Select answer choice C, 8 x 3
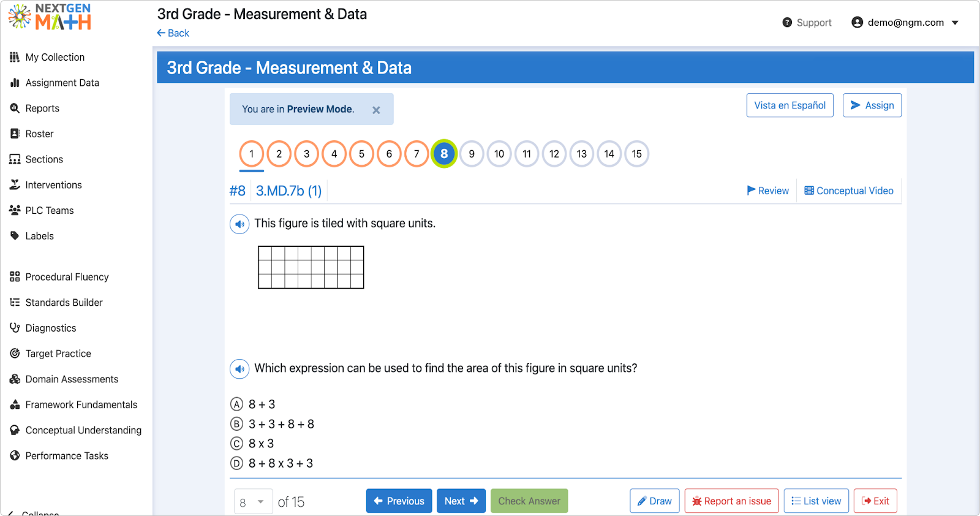 tap(236, 443)
